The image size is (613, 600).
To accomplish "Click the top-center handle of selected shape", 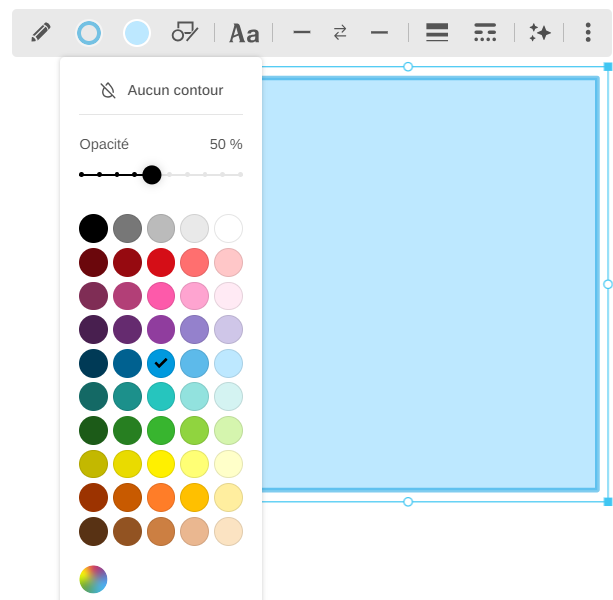I will pyautogui.click(x=408, y=66).
